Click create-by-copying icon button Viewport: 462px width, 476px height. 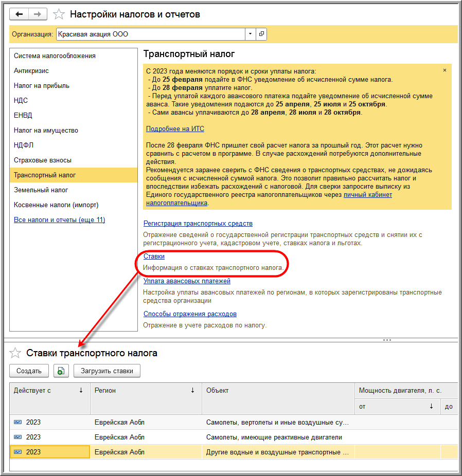(61, 371)
